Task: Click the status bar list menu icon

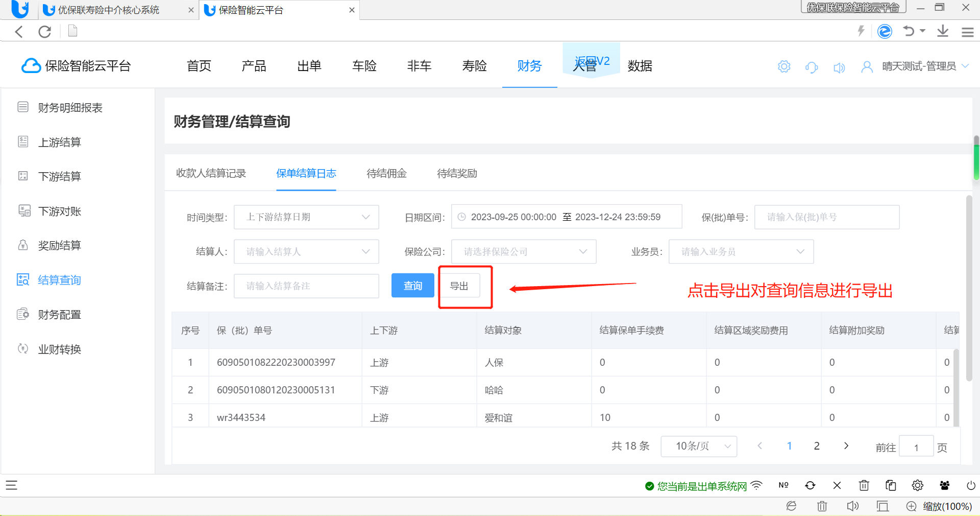Action: (11, 485)
